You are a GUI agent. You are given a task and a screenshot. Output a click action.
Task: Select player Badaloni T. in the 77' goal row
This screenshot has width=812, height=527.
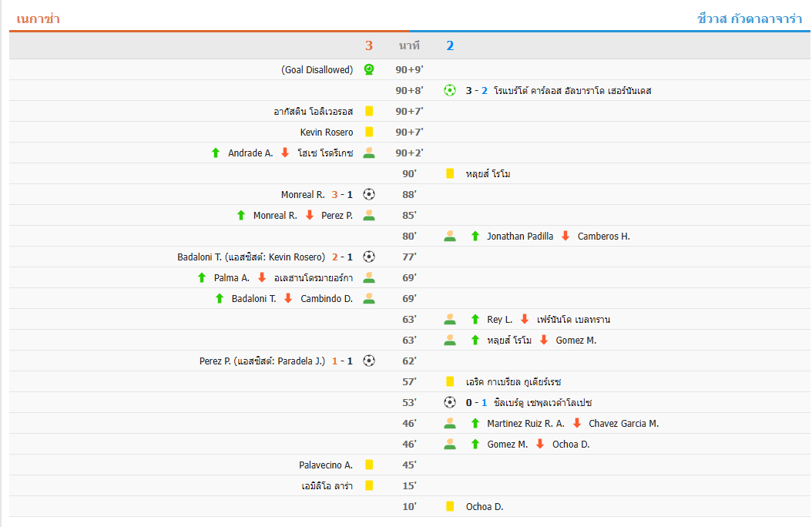coord(201,257)
